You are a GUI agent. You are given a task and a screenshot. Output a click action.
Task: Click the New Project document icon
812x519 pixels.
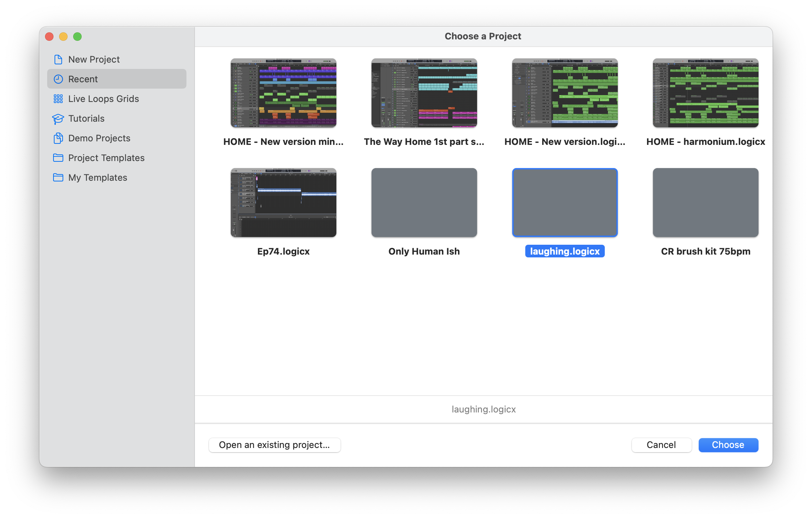(58, 59)
